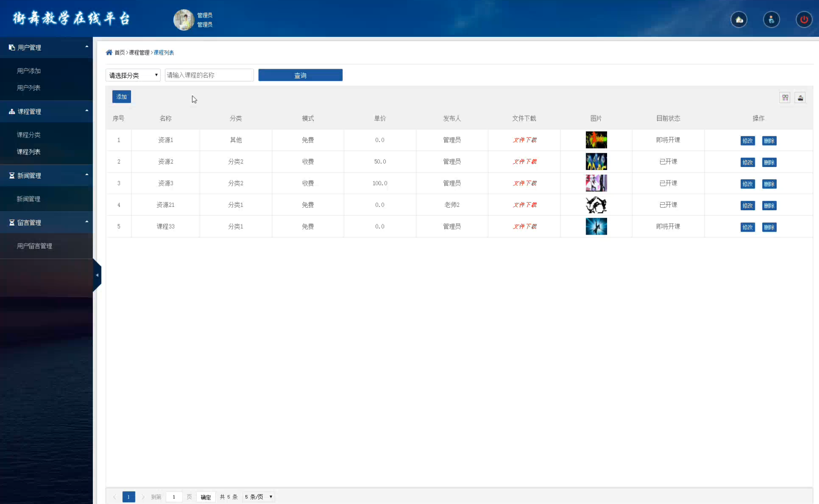This screenshot has width=819, height=504.
Task: Click the 100.0 price cell
Action: tap(380, 183)
